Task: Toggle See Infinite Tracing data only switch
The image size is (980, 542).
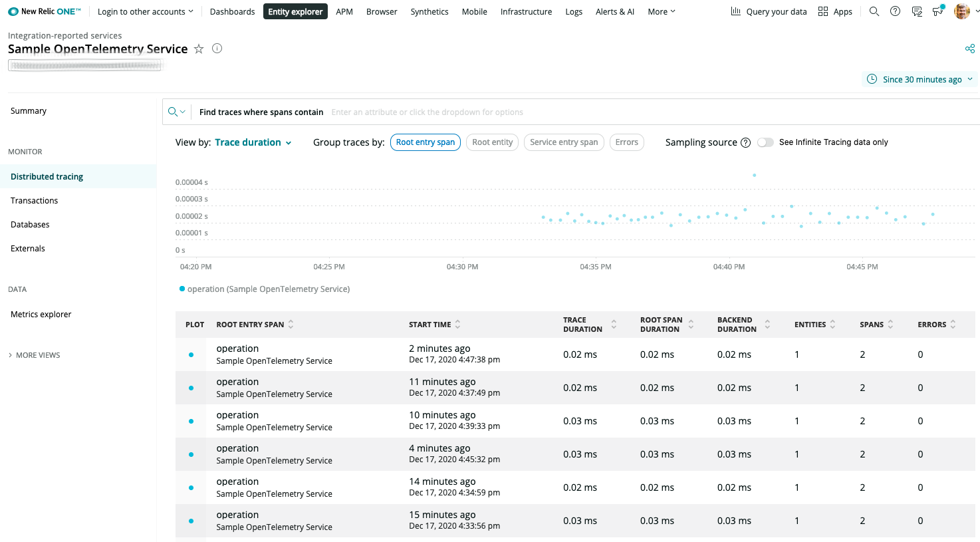Action: pyautogui.click(x=765, y=142)
